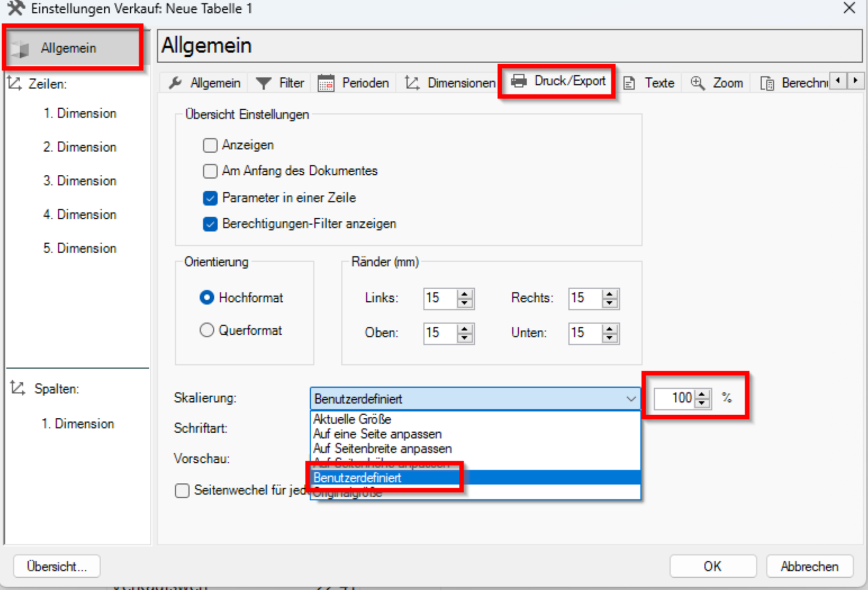The width and height of the screenshot is (868, 590).
Task: Select 5. Dimension under Zeilen
Action: click(x=80, y=248)
